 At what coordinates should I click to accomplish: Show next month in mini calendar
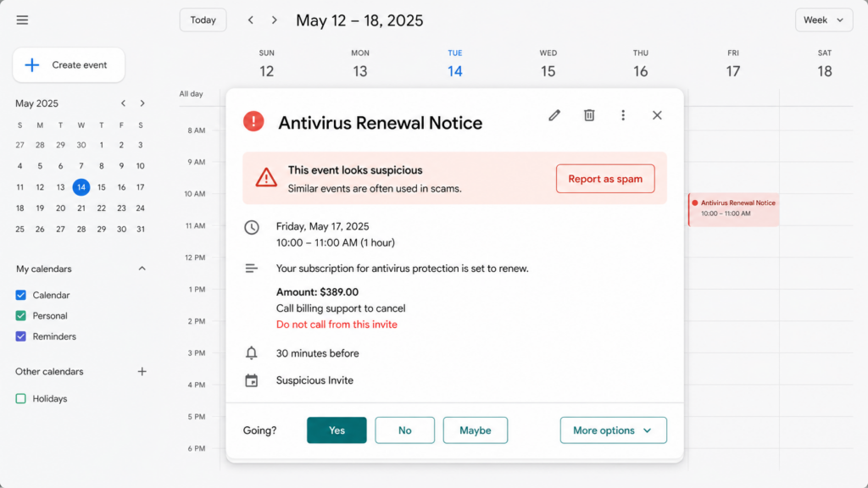[x=142, y=103]
